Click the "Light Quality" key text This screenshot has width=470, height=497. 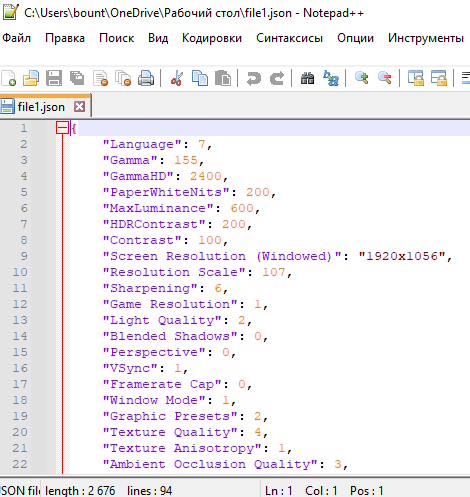point(162,320)
